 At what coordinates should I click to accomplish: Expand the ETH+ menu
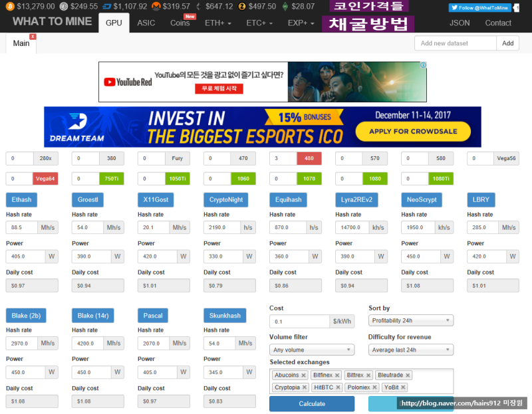point(218,23)
